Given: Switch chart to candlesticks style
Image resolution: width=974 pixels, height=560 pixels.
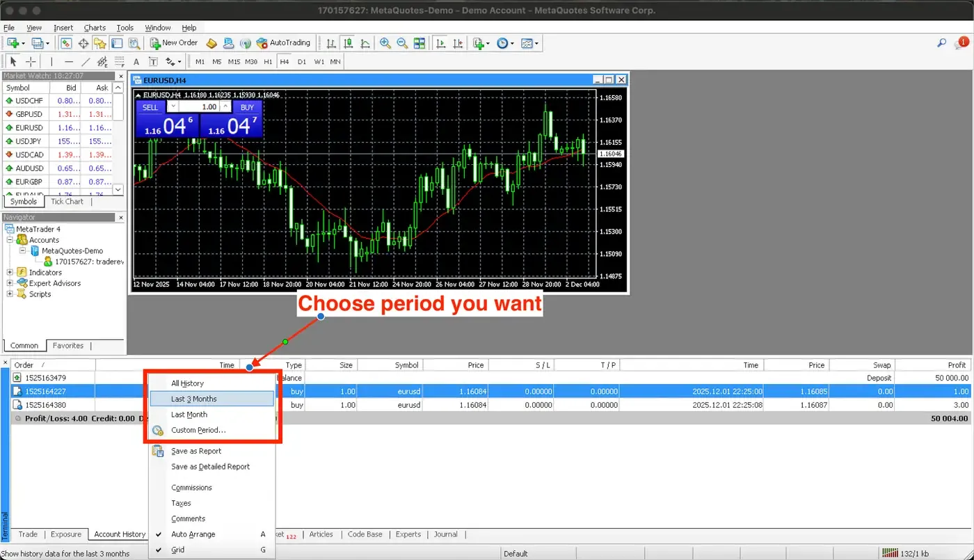Looking at the screenshot, I should [x=348, y=43].
